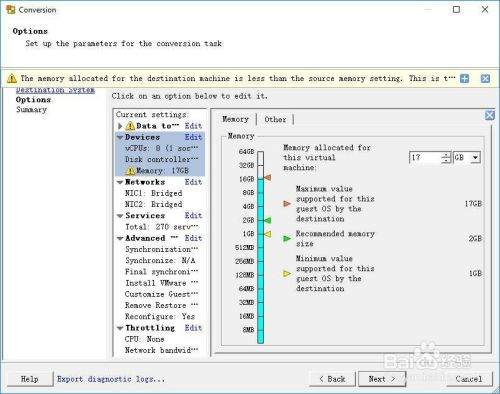Select the Customize Guest row
Viewport: 500px width, 394px height.
pos(160,294)
